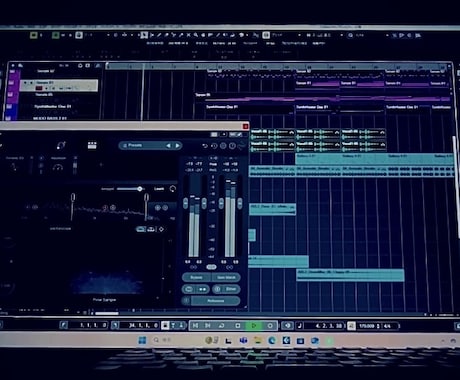Open Windows Start menu

(142, 340)
